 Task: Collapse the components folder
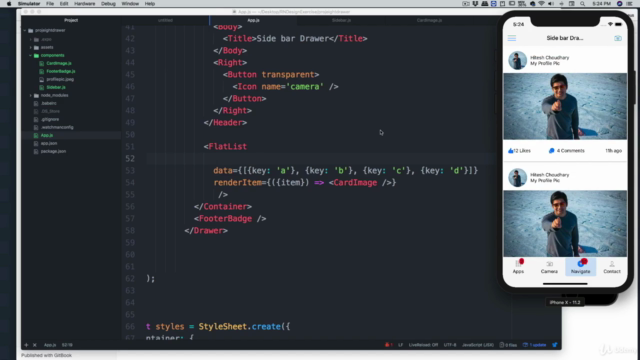click(x=31, y=55)
